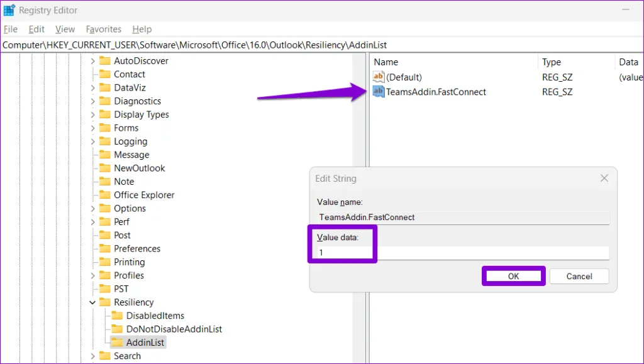Open the Favorites menu
The image size is (644, 364).
104,29
